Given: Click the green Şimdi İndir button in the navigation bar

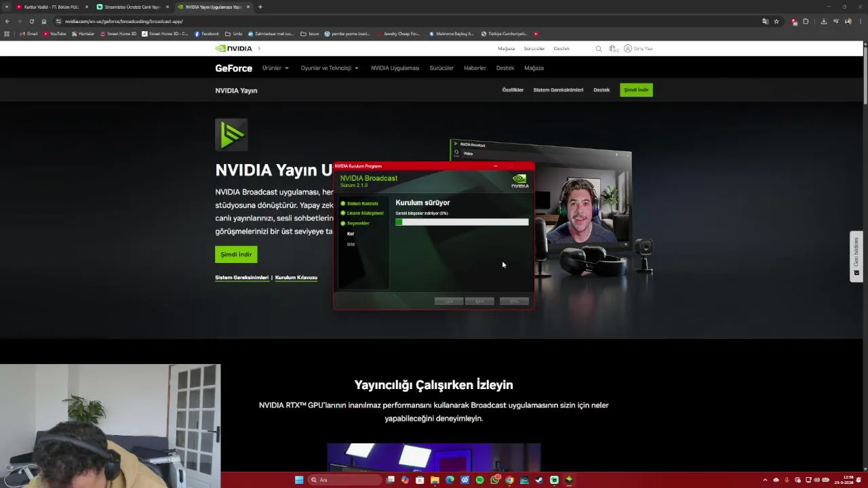Looking at the screenshot, I should coord(636,89).
